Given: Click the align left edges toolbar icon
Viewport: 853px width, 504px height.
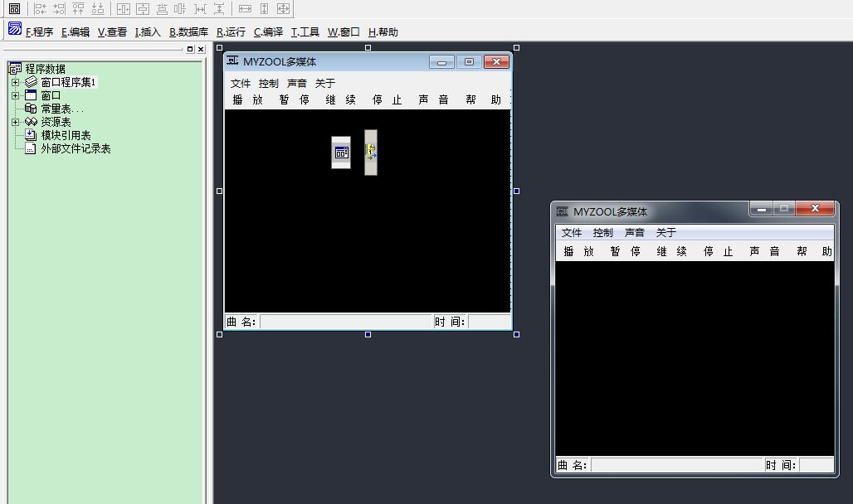Looking at the screenshot, I should [40, 9].
